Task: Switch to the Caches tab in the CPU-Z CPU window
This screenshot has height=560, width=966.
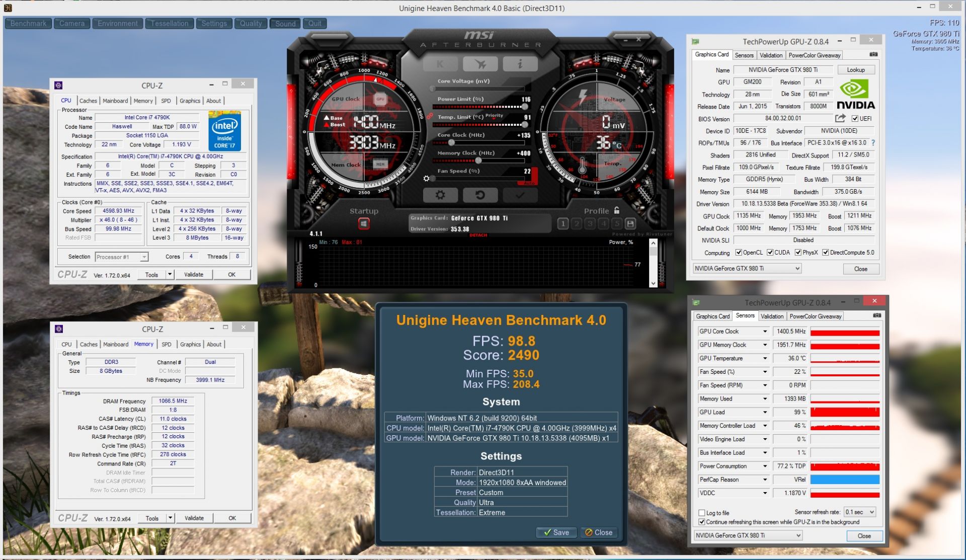Action: [x=88, y=101]
